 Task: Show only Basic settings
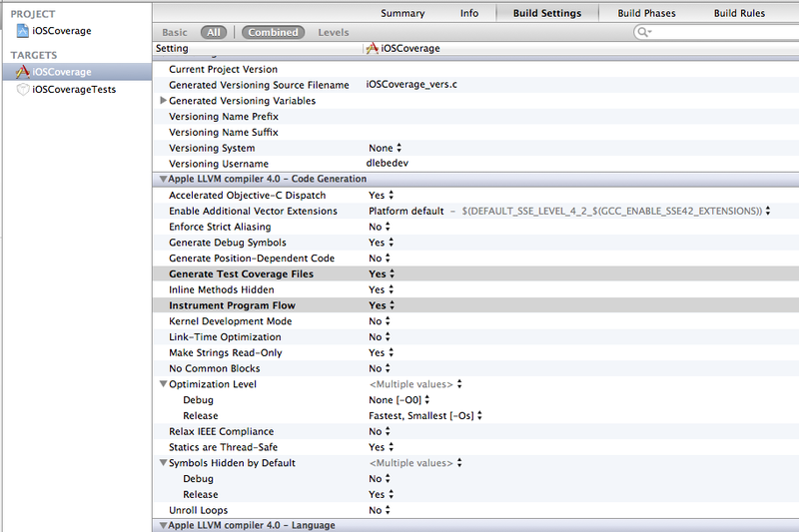point(175,32)
